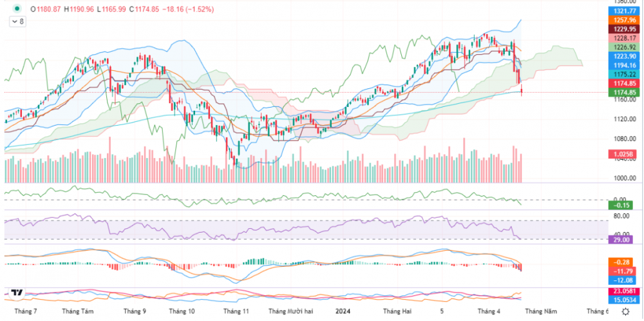Select the 1229.95 dark red price label
This screenshot has height=321, width=644.
pyautogui.click(x=623, y=29)
